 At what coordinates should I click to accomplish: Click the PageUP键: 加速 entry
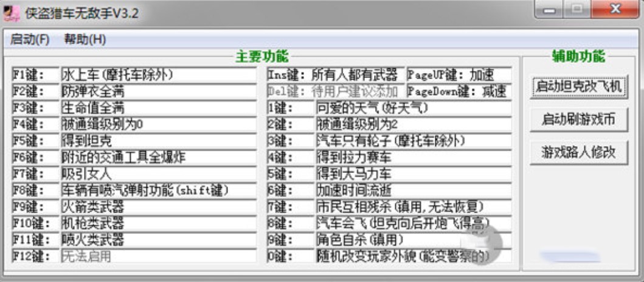[x=459, y=75]
